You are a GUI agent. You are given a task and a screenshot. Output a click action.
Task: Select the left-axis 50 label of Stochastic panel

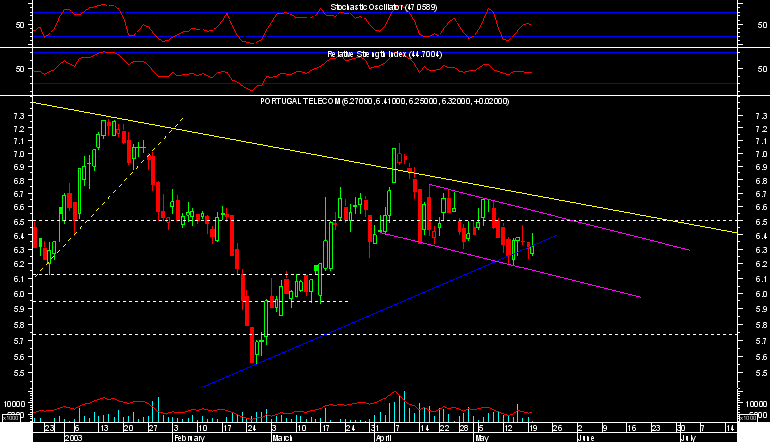[x=20, y=25]
